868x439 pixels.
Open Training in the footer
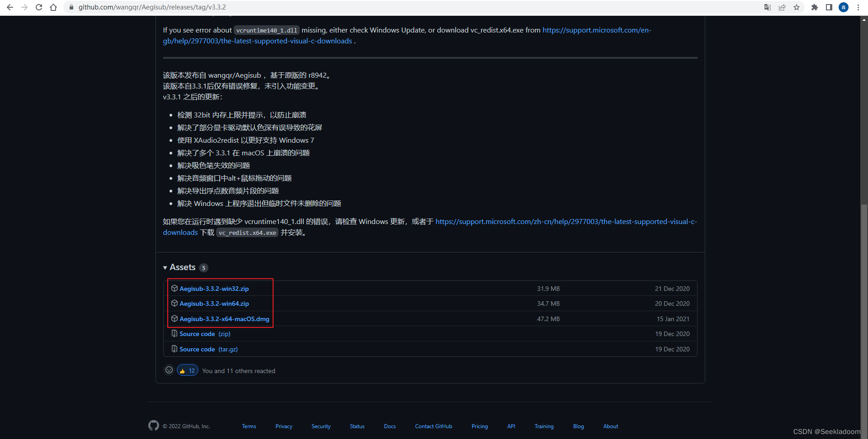(x=544, y=426)
